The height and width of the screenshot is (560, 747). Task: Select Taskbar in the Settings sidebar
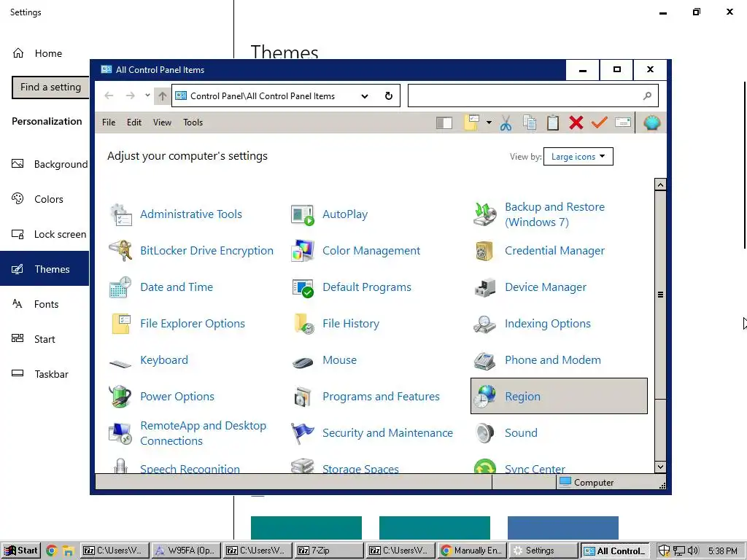tap(44, 374)
